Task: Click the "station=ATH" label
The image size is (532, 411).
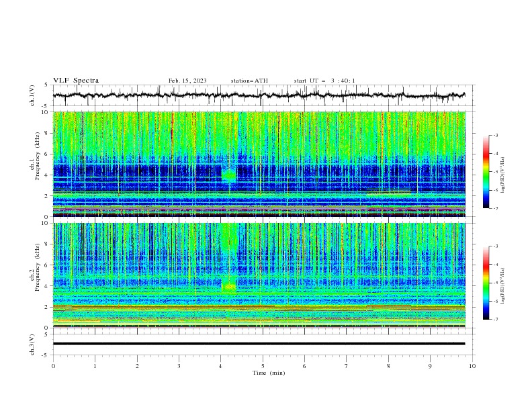Action: [249, 81]
